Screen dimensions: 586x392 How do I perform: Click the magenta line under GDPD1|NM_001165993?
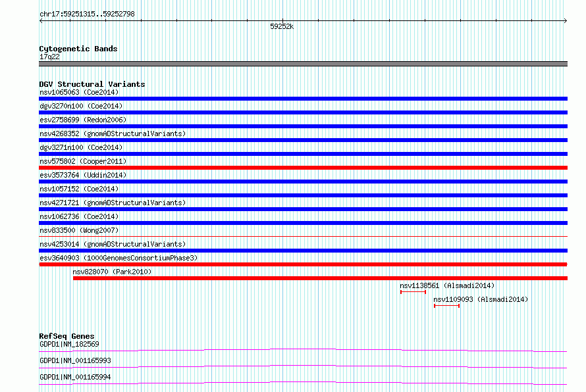click(x=303, y=366)
